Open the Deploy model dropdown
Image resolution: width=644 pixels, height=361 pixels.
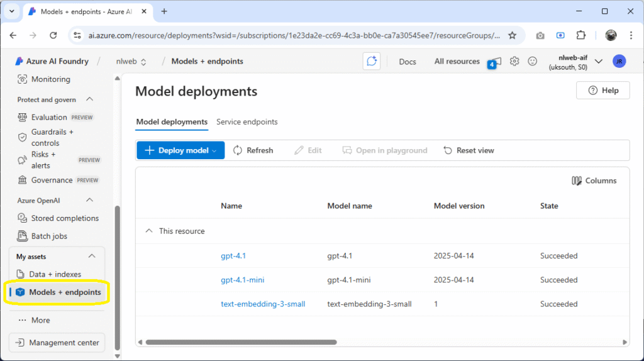coord(180,150)
